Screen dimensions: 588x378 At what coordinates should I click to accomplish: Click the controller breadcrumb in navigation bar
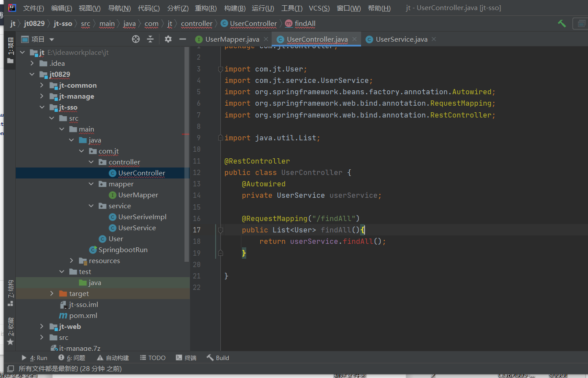pyautogui.click(x=197, y=24)
